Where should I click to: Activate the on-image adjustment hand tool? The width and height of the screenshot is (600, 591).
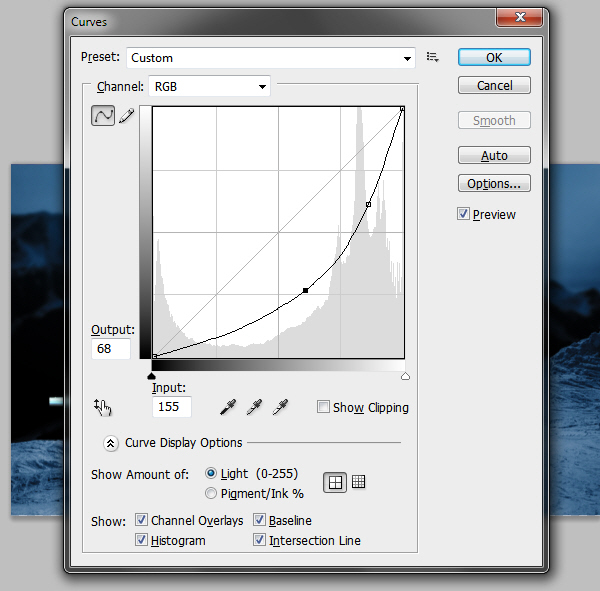[103, 407]
